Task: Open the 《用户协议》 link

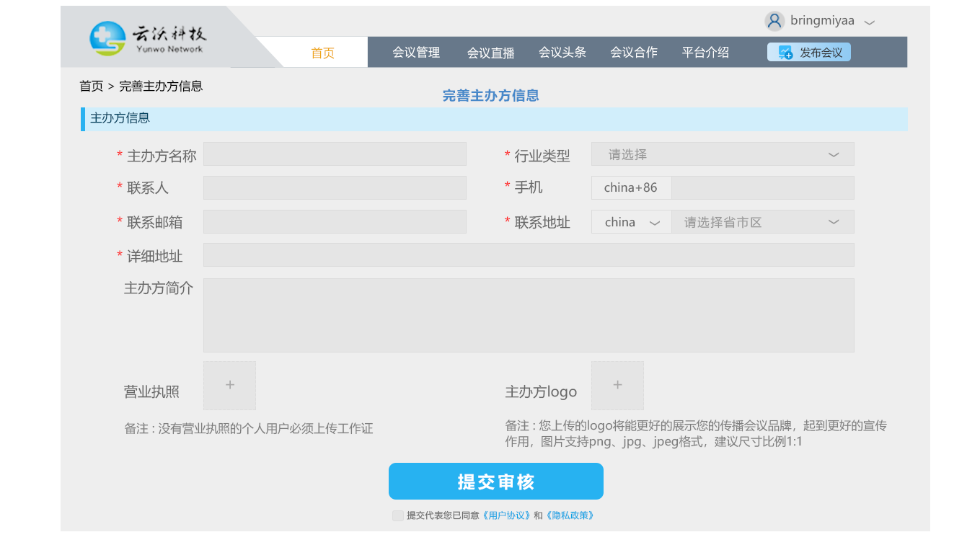Action: point(507,515)
